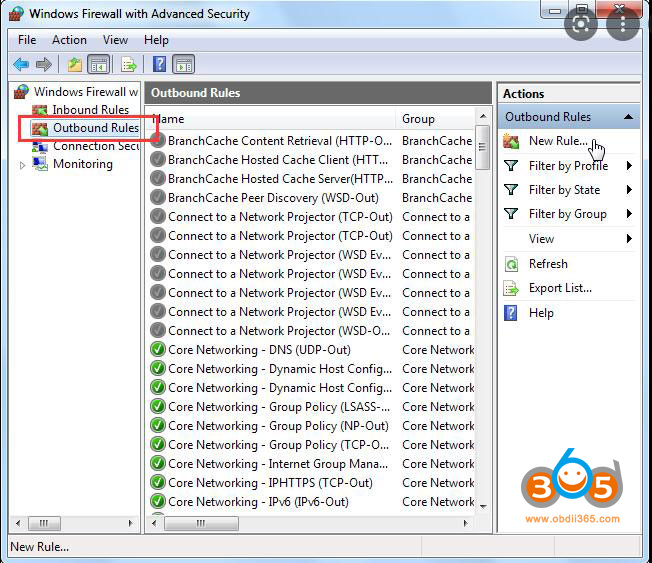Screen dimensions: 652x563
Task: Click Export List... in Actions pane
Action: [x=560, y=288]
